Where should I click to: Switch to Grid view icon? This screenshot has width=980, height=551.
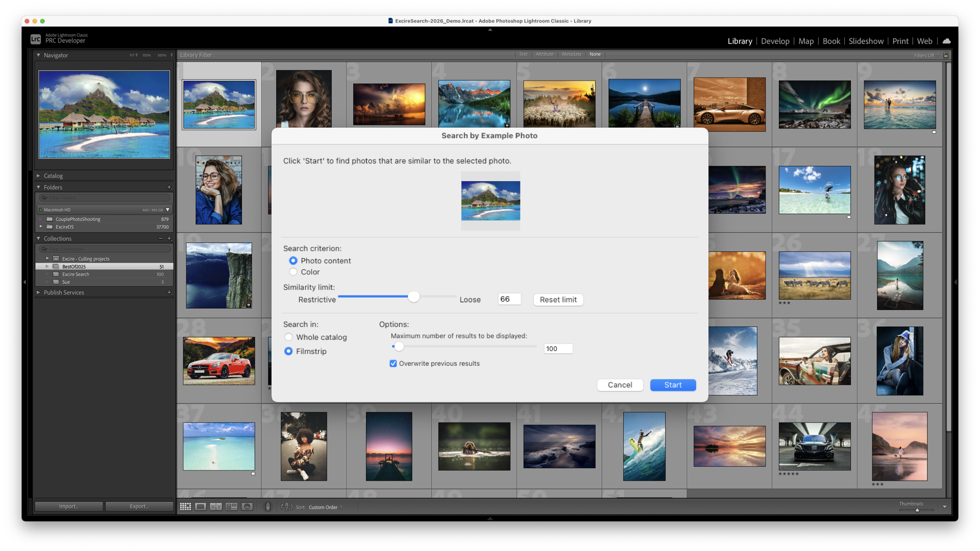[185, 507]
